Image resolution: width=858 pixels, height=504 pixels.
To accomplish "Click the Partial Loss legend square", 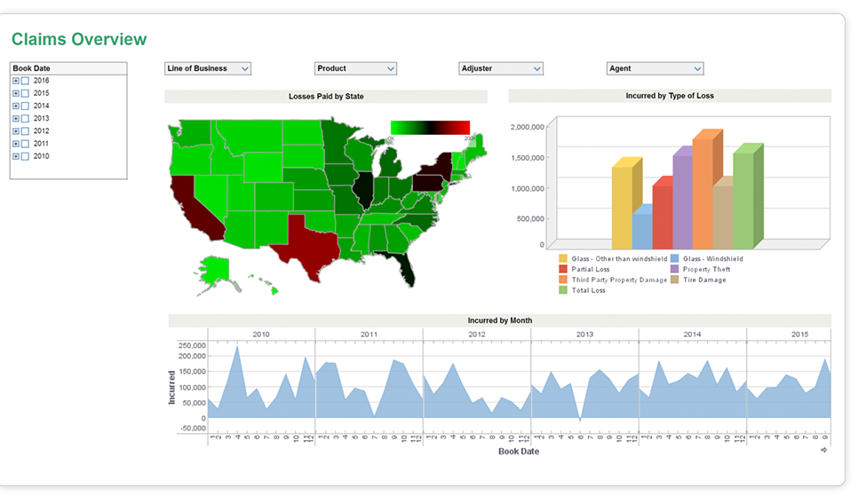I will pyautogui.click(x=563, y=269).
